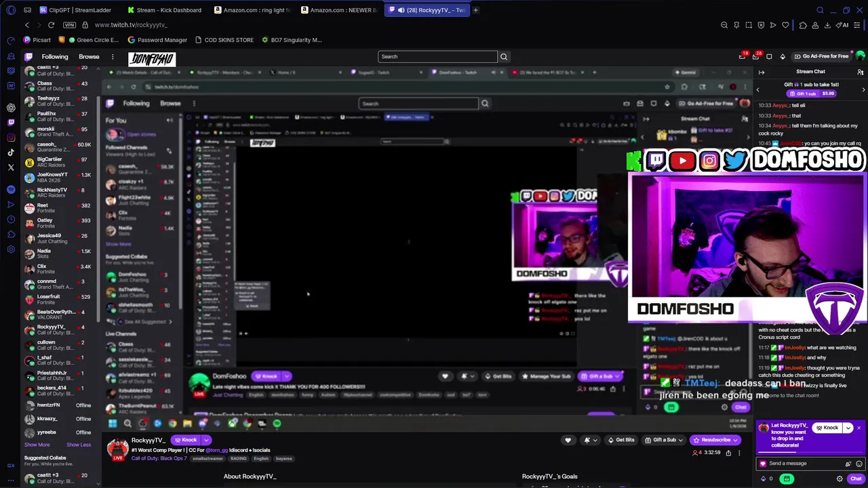868x488 pixels.
Task: Open whispers icon with 28 badge
Action: pyautogui.click(x=755, y=56)
